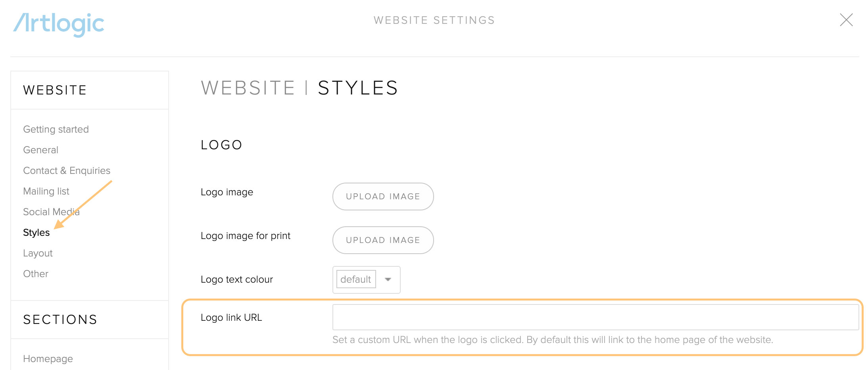The height and width of the screenshot is (370, 868).
Task: Click the SECTIONS sidebar heading
Action: (x=60, y=320)
